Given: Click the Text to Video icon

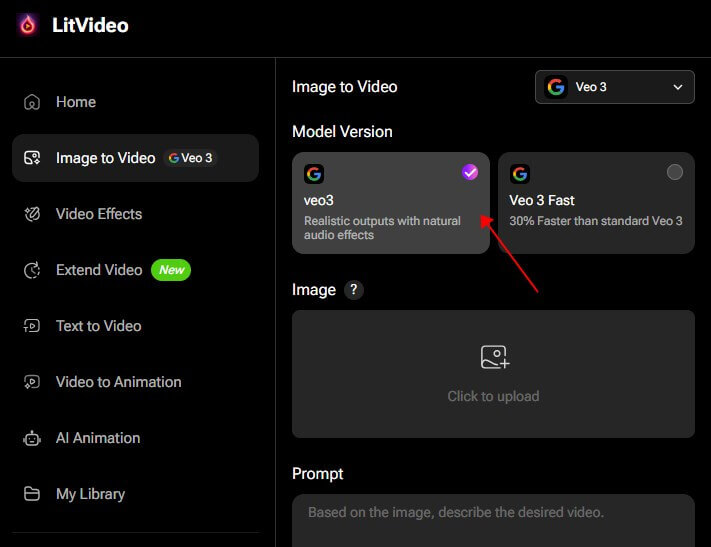Looking at the screenshot, I should pyautogui.click(x=33, y=326).
